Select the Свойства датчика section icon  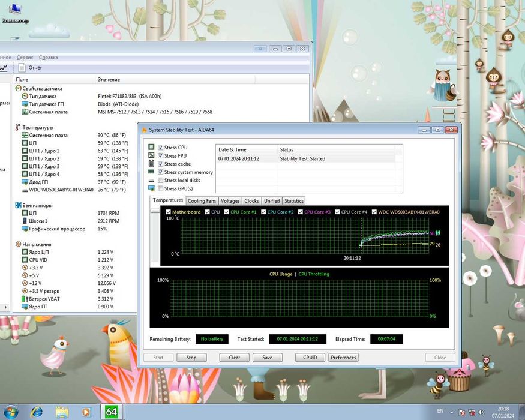click(x=19, y=88)
